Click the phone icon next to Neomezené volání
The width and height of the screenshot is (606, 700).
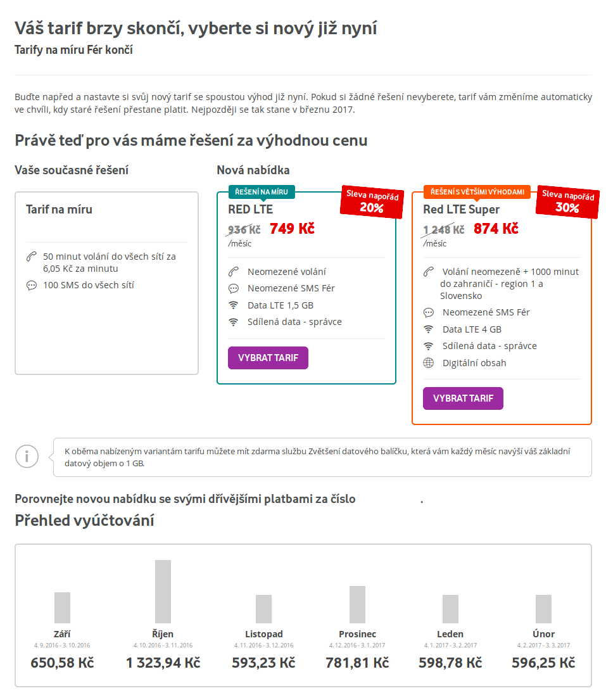(234, 272)
